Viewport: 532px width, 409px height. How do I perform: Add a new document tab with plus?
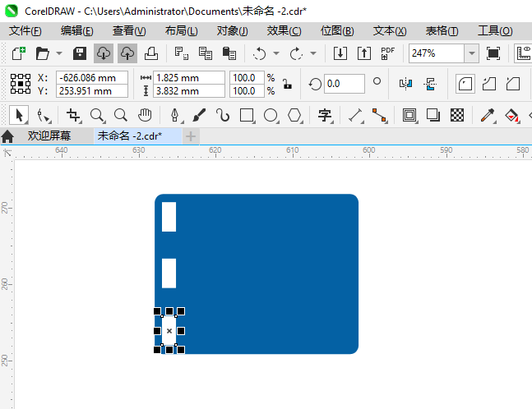191,136
